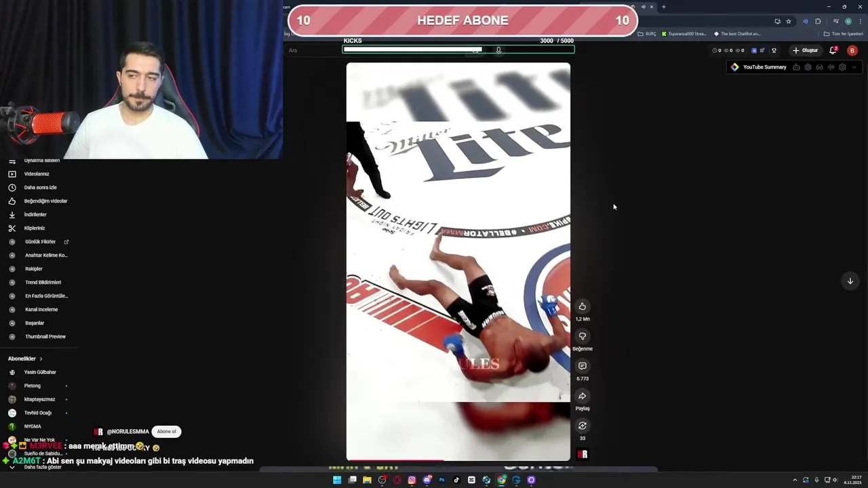Go to next Short with down arrow
Image resolution: width=868 pixels, height=488 pixels.
click(850, 281)
